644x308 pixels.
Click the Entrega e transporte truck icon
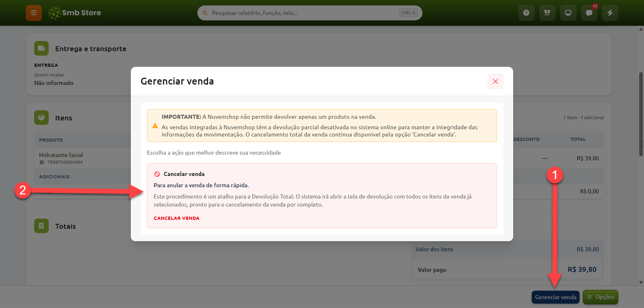[x=41, y=48]
